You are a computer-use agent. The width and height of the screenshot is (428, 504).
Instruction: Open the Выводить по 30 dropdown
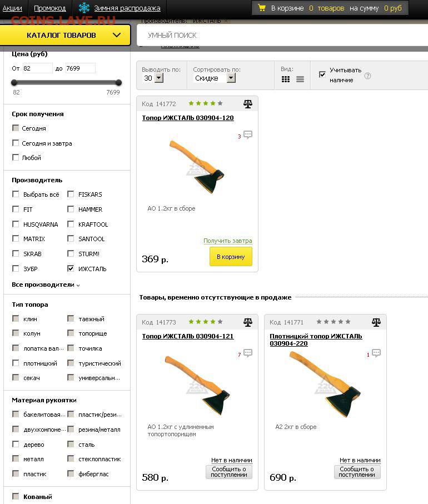(153, 78)
